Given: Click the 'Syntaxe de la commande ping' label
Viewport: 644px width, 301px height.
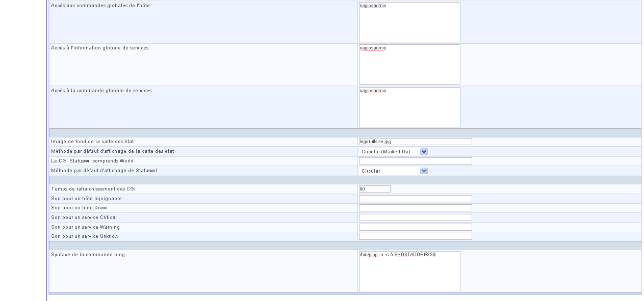Looking at the screenshot, I should click(88, 255).
